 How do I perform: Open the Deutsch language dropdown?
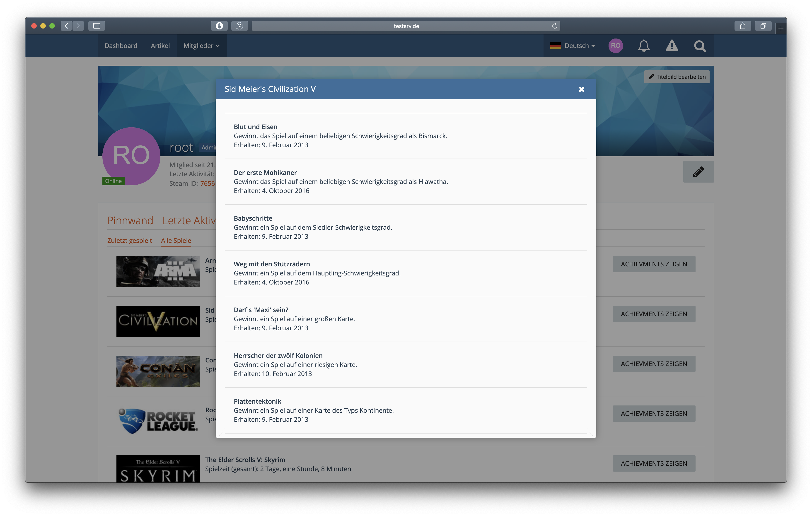[572, 46]
